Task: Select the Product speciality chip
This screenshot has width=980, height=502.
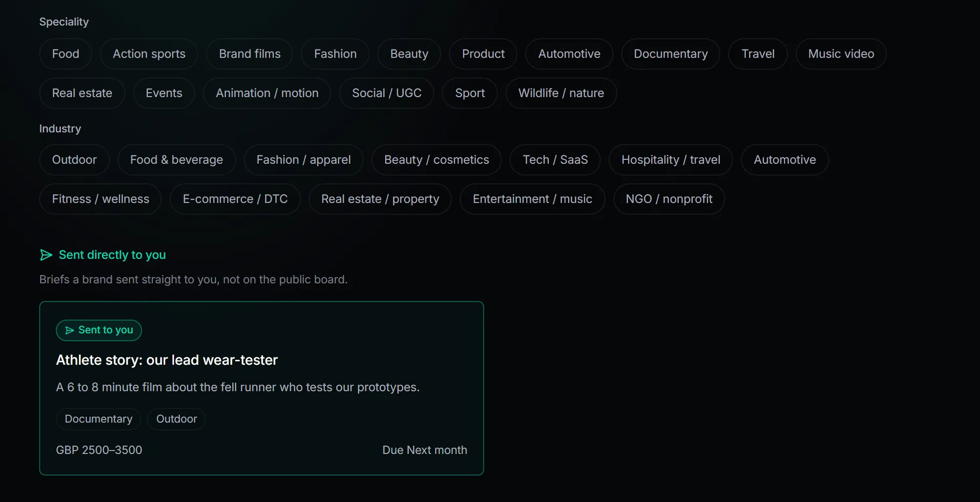Action: (x=483, y=54)
